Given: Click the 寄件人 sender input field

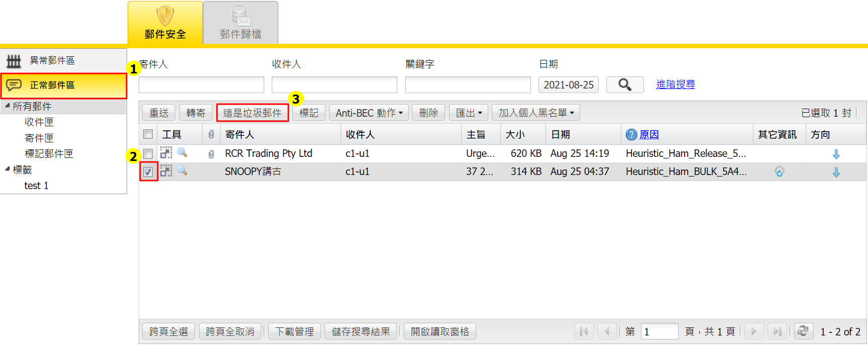Looking at the screenshot, I should (x=201, y=84).
